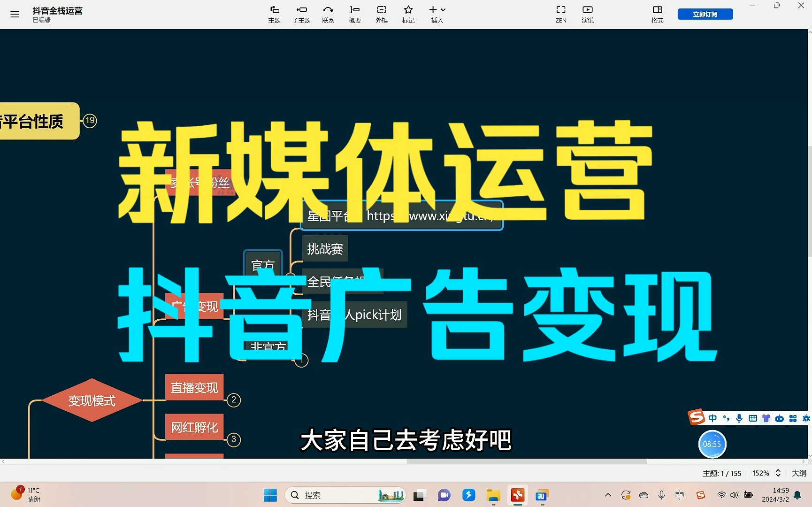Toggle Chinese/English mode 中 in Sogou bar
The height and width of the screenshot is (507, 812).
[713, 418]
